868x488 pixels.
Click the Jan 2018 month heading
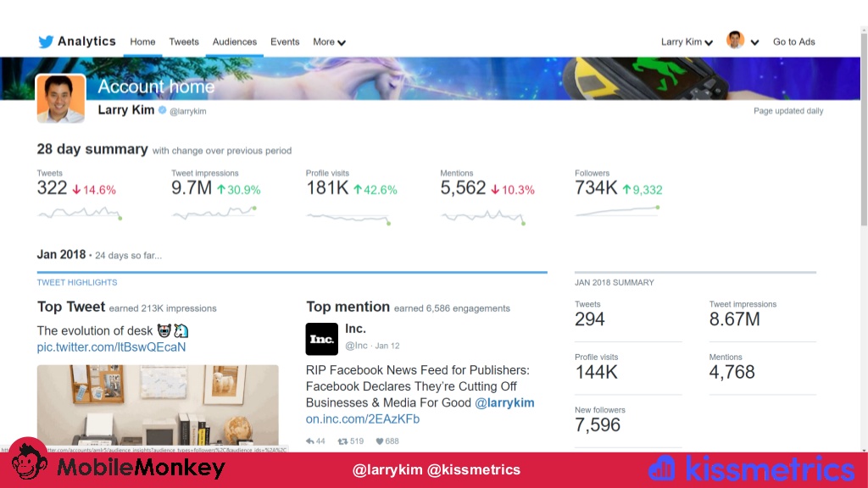coord(61,254)
